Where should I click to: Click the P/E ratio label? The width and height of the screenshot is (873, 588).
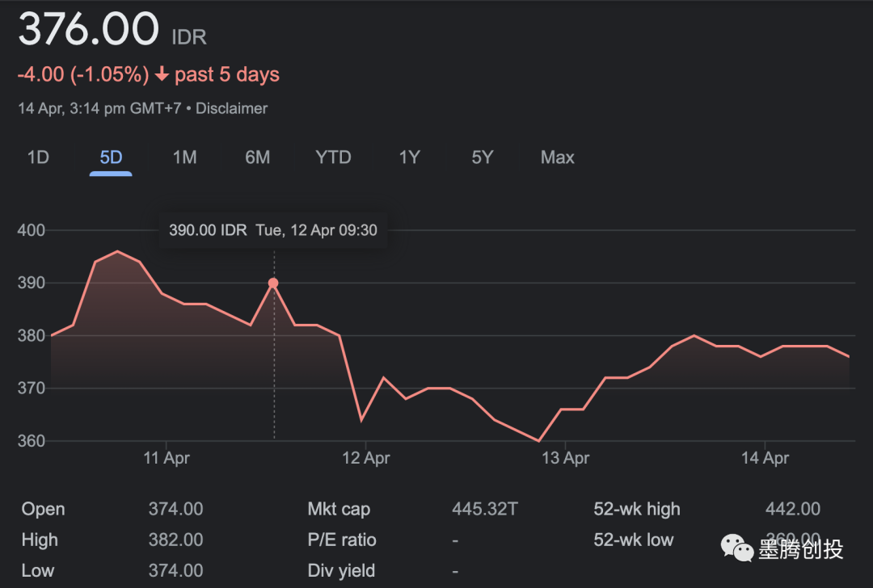pos(342,540)
